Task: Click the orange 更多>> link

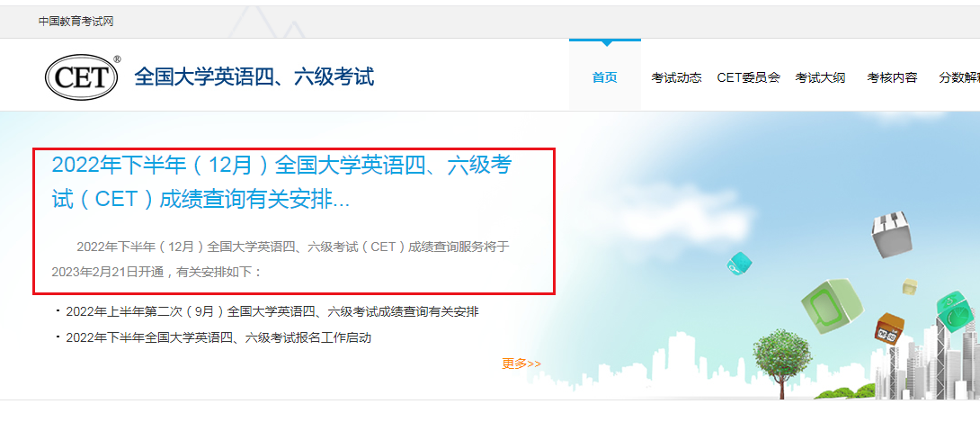Action: point(521,364)
